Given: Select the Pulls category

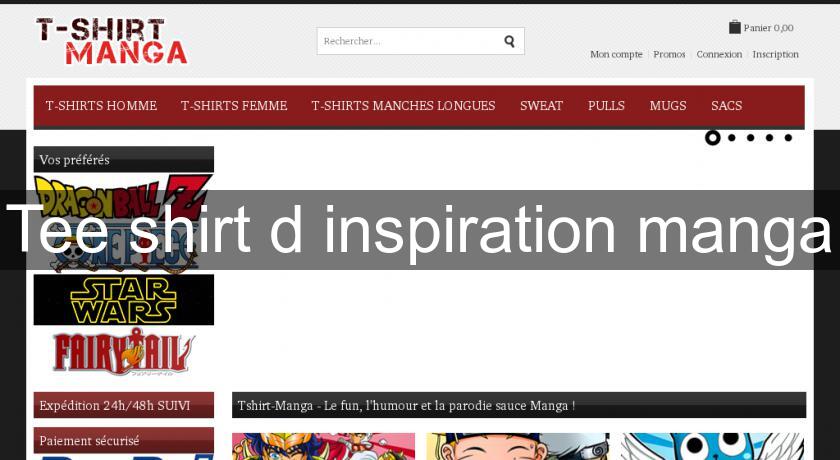Looking at the screenshot, I should click(x=606, y=105).
